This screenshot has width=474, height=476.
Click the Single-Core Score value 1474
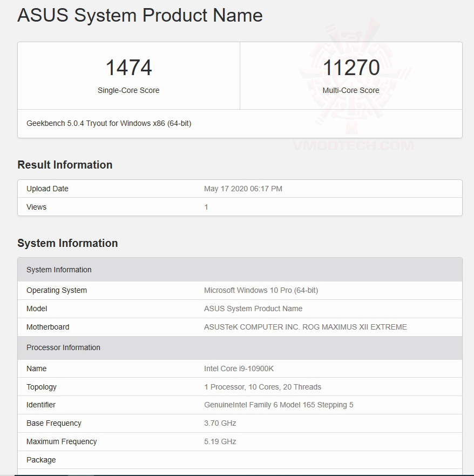(x=128, y=67)
